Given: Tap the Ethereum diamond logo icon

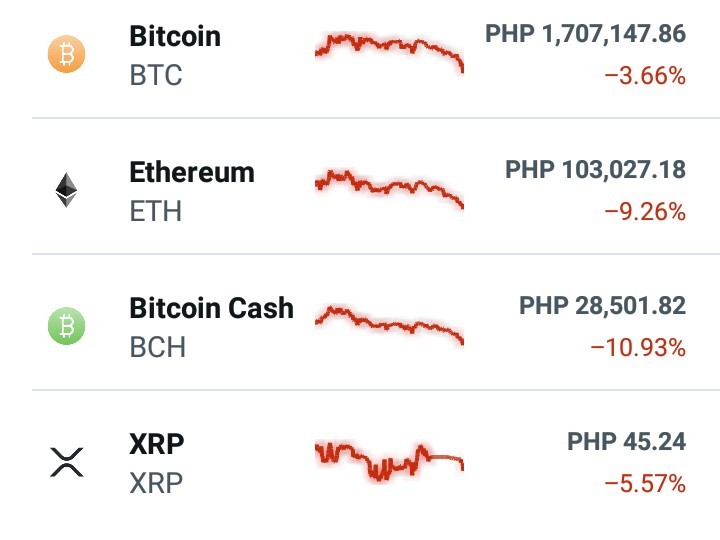Looking at the screenshot, I should click(x=66, y=190).
